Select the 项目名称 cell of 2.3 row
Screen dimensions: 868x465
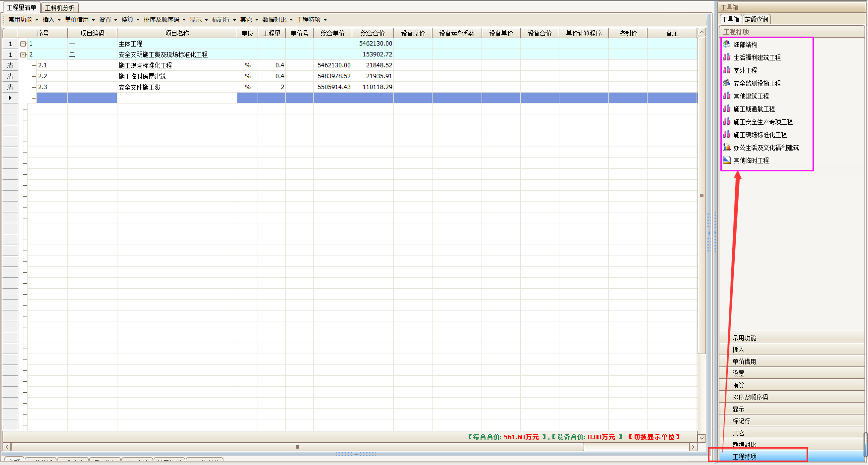pos(176,87)
